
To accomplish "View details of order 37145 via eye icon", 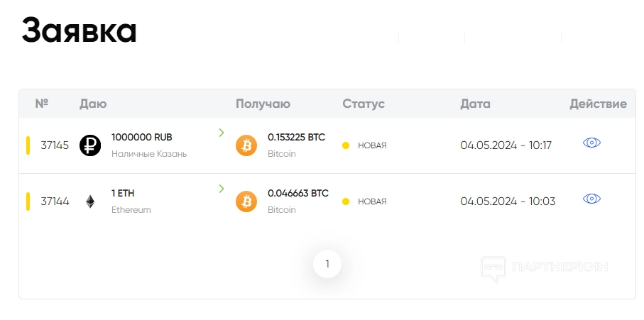I will 591,143.
